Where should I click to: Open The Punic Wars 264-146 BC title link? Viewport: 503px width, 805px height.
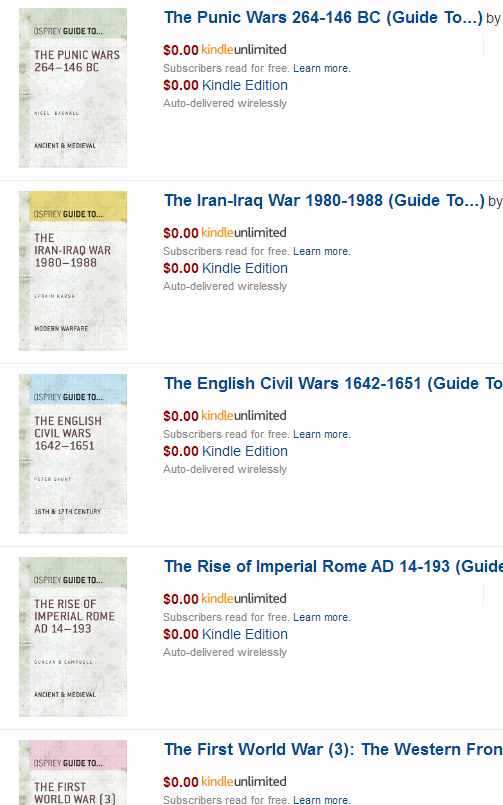(323, 18)
